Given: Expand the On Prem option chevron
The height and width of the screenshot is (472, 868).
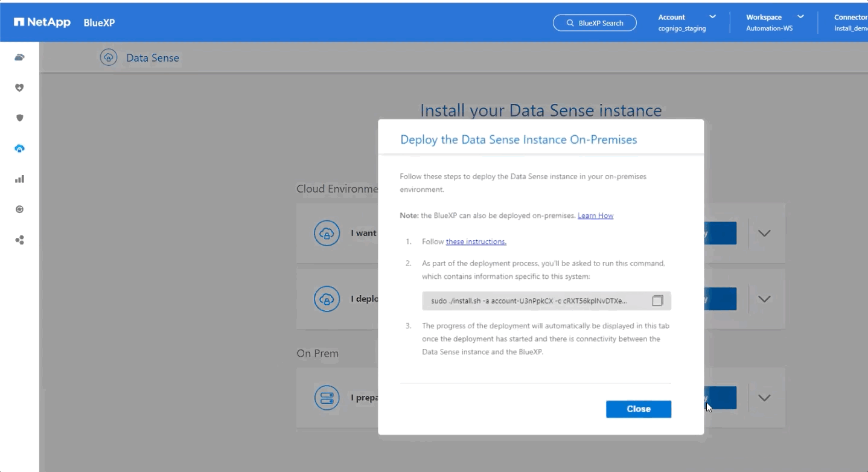Looking at the screenshot, I should pos(764,398).
